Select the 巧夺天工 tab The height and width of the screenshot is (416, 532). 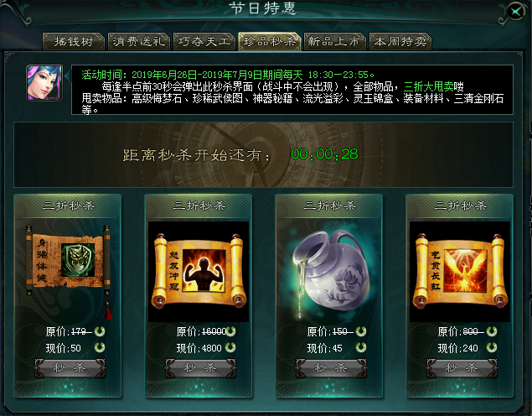[204, 41]
